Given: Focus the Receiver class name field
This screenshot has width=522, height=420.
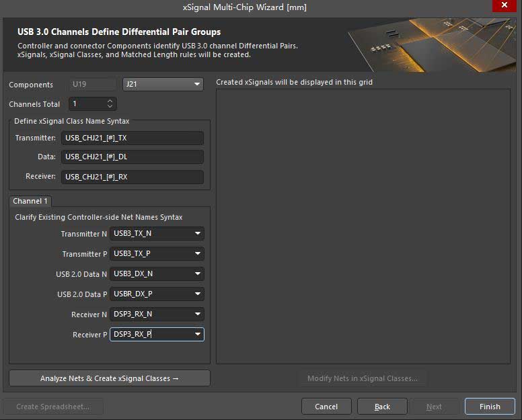Looking at the screenshot, I should point(133,177).
